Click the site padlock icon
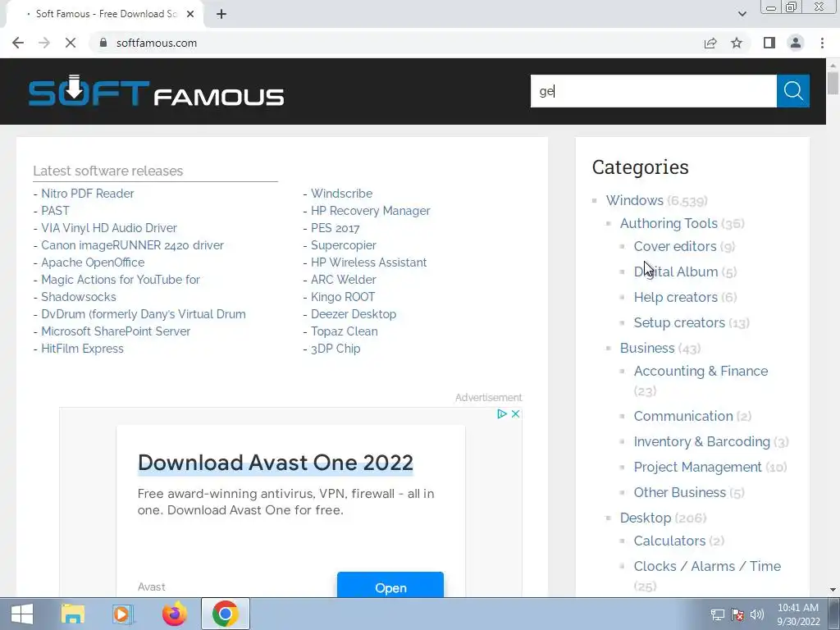840x630 pixels. 103,43
